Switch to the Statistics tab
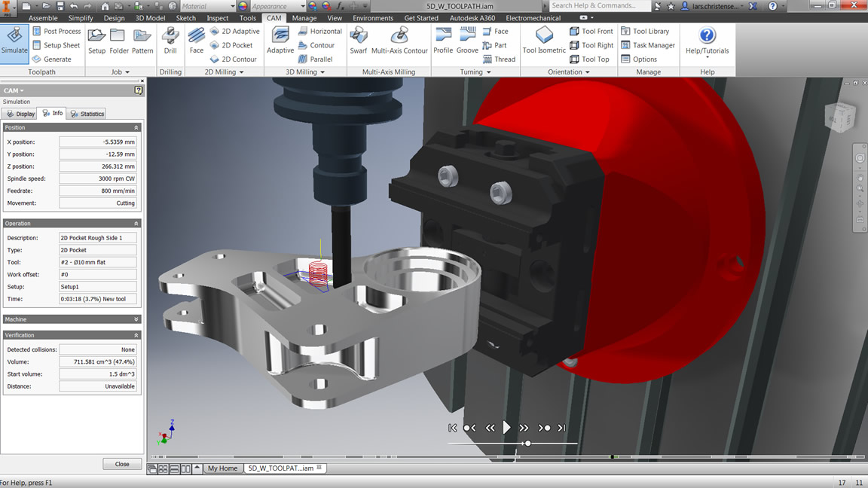This screenshot has height=488, width=868. (86, 113)
